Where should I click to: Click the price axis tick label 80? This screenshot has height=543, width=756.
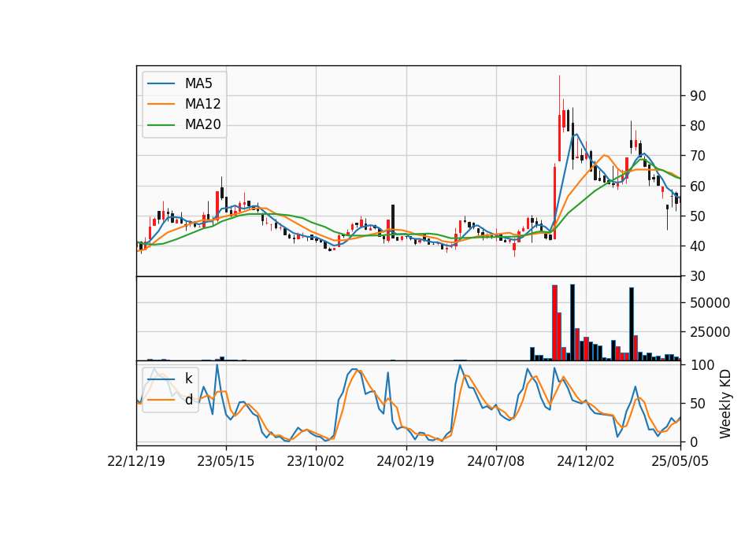698,126
